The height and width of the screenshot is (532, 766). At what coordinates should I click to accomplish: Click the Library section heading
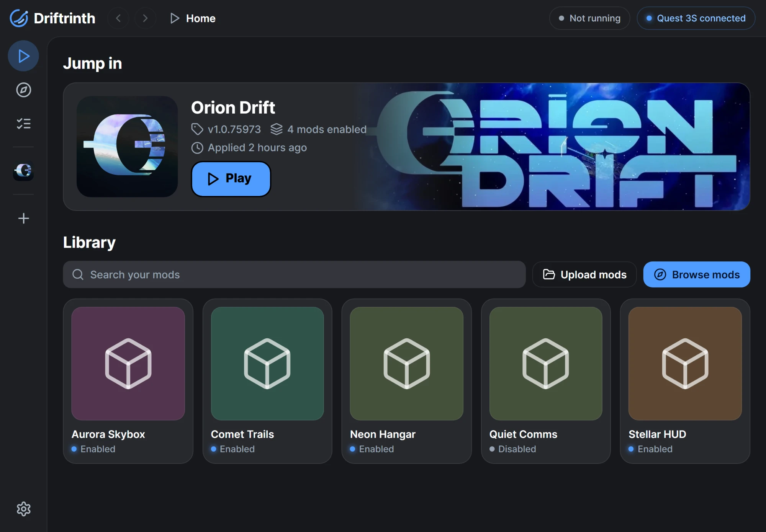pos(89,243)
